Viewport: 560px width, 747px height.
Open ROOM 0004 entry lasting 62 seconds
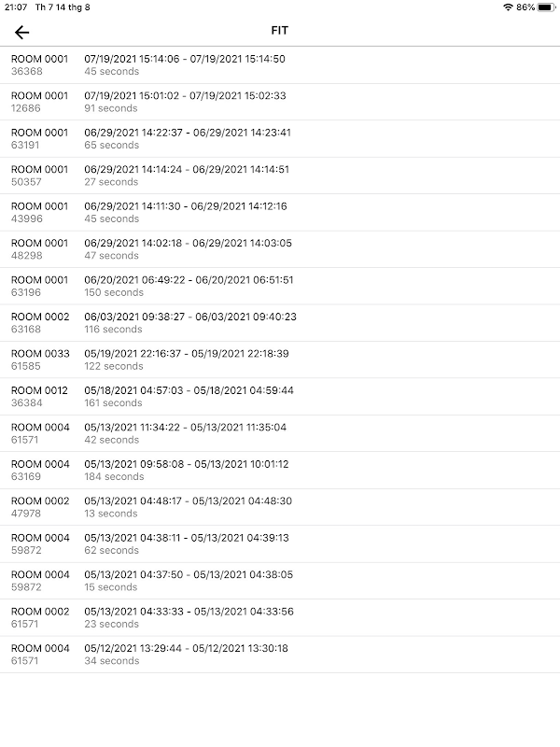[x=280, y=544]
